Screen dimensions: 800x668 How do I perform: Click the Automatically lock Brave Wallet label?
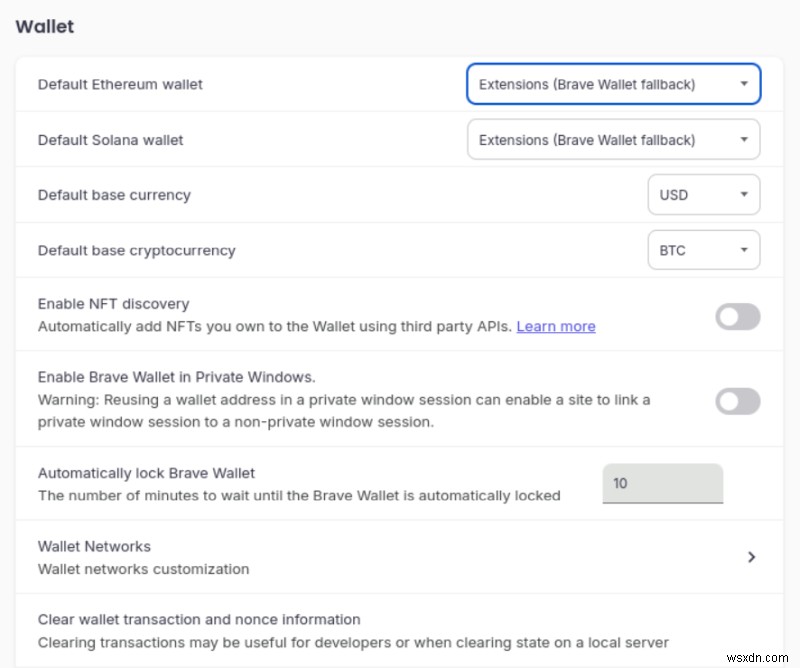click(146, 473)
